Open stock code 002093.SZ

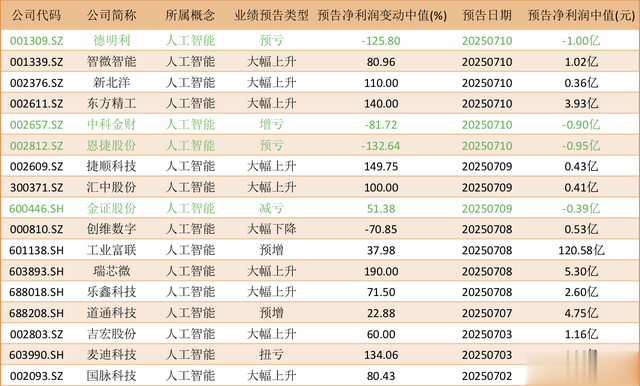(36, 376)
